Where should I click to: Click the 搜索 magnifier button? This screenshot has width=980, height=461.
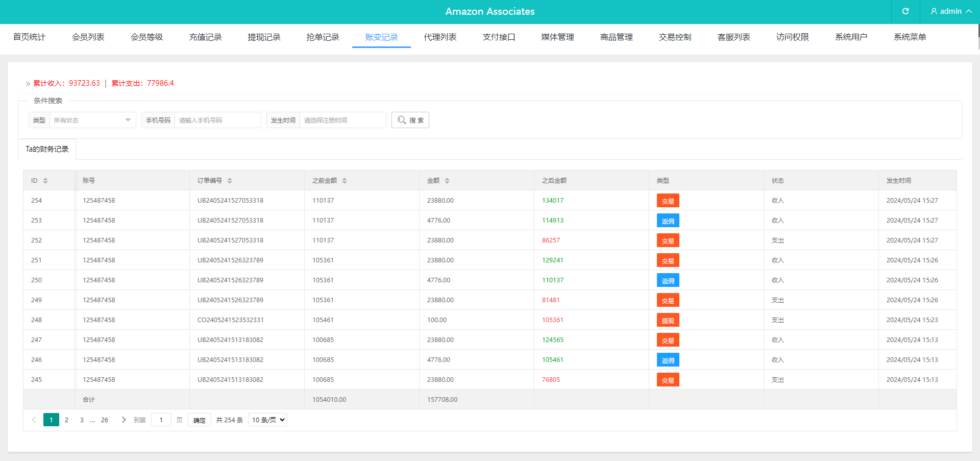410,120
